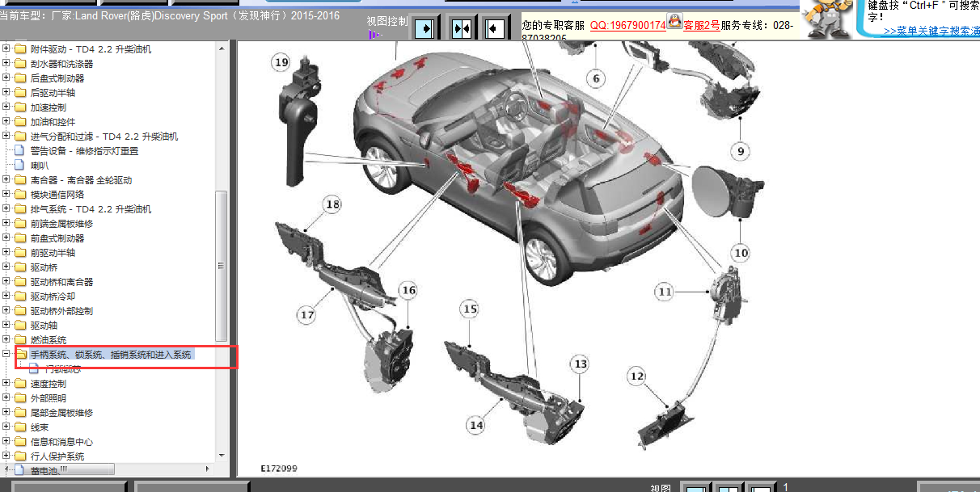Expand the 加油和控件 tree node
980x492 pixels.
point(6,122)
